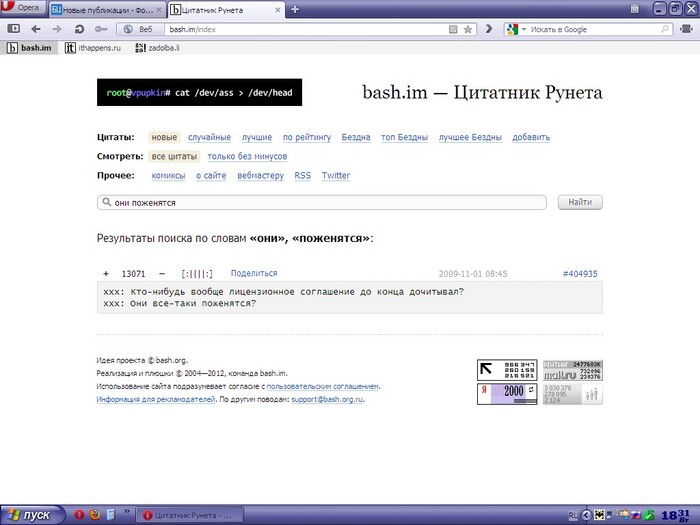Expand the quick launch chevron
The width and height of the screenshot is (700, 525).
(x=127, y=511)
